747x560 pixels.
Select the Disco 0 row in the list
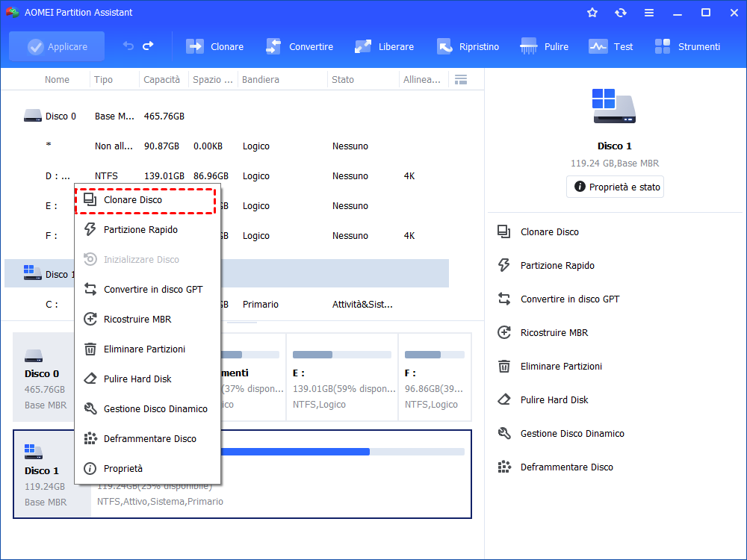point(227,116)
